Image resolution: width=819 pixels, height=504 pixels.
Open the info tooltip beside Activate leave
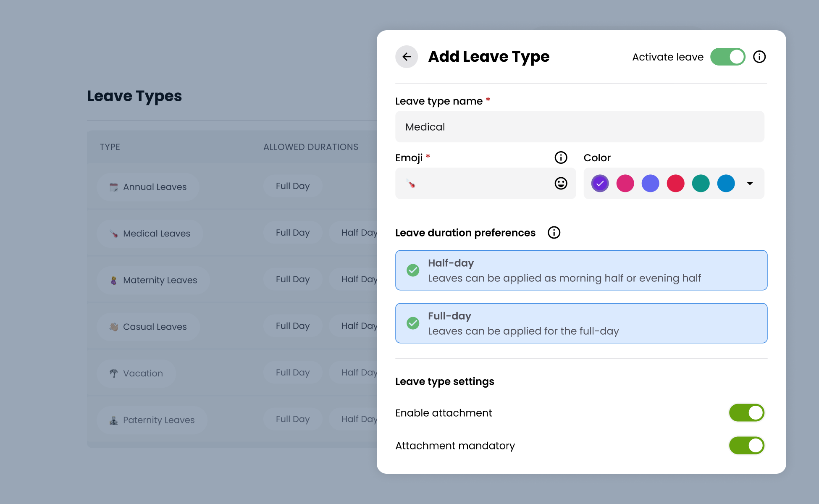coord(759,57)
